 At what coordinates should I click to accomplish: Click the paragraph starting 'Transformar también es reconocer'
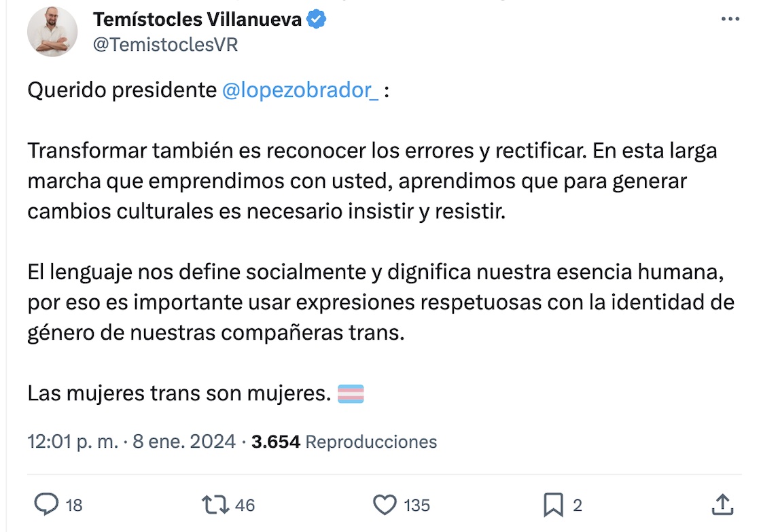click(372, 181)
